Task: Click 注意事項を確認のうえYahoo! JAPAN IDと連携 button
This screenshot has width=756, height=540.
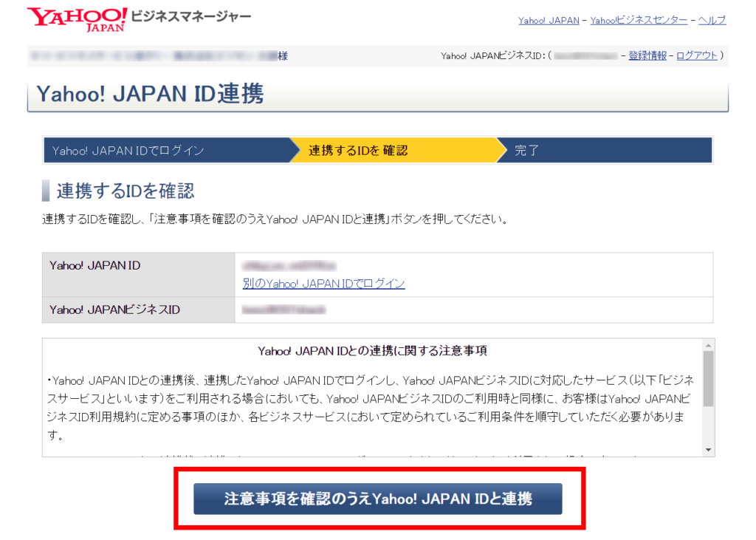Action: click(378, 499)
